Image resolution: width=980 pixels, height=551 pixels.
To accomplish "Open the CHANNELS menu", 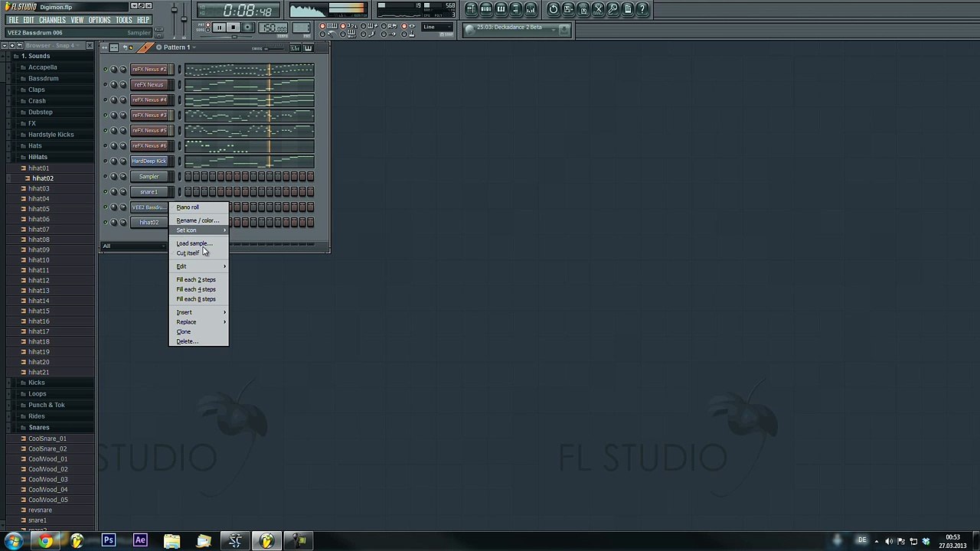I will tap(52, 20).
